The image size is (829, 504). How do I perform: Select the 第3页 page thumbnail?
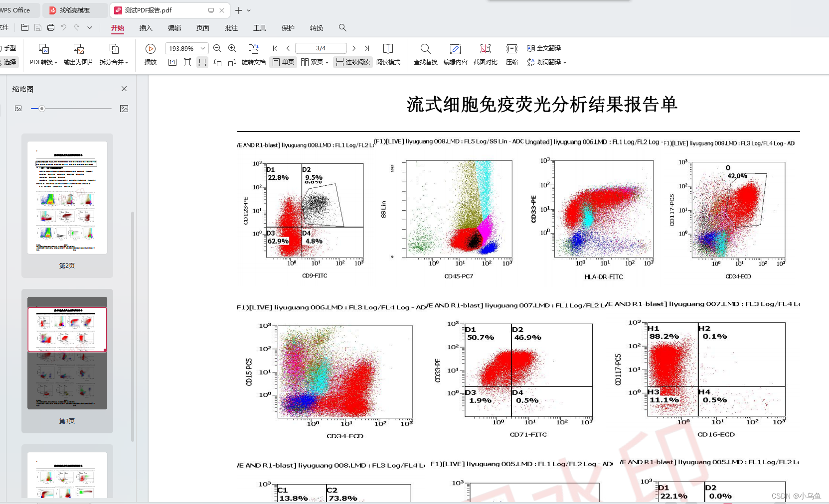67,353
